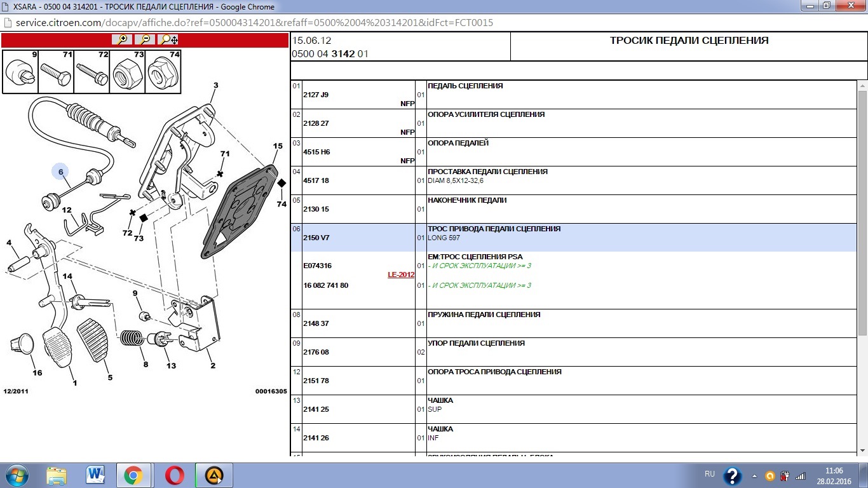Select nut thumbnail number 73

tap(127, 72)
